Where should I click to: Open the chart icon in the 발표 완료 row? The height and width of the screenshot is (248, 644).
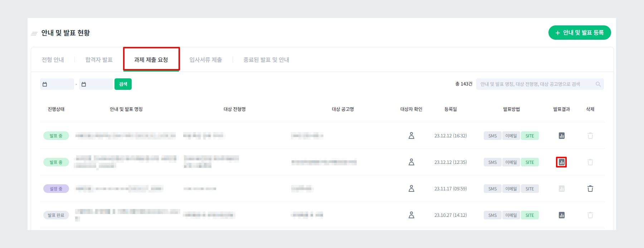561,215
